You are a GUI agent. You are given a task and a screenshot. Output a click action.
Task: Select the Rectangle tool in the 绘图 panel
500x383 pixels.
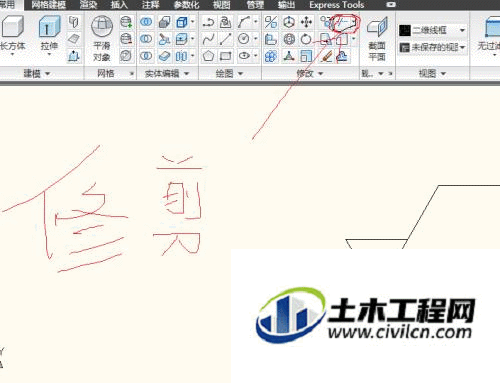point(226,56)
